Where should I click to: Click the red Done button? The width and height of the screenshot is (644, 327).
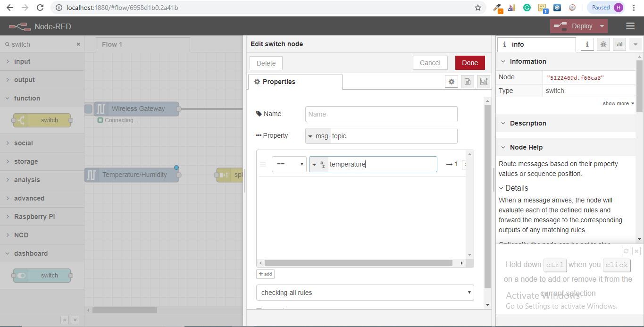point(470,63)
